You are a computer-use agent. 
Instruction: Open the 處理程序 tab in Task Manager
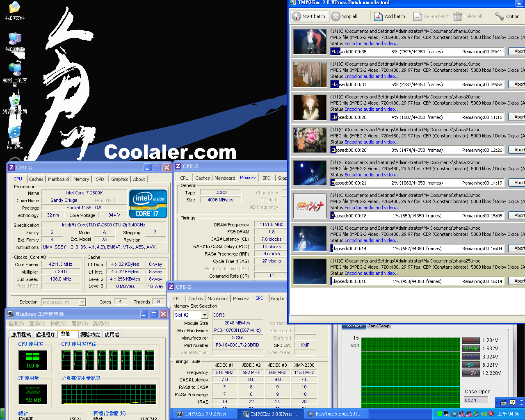tap(45, 334)
